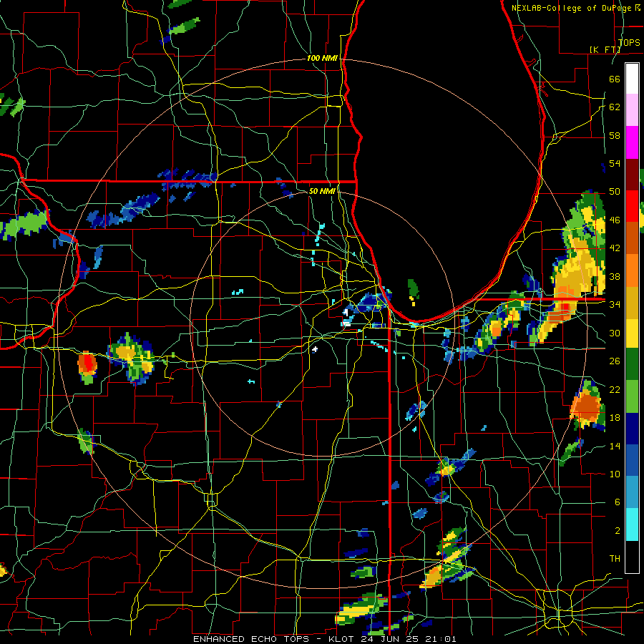This screenshot has width=644, height=644.
Task: Click the 58 legend value
Action: pyautogui.click(x=615, y=135)
